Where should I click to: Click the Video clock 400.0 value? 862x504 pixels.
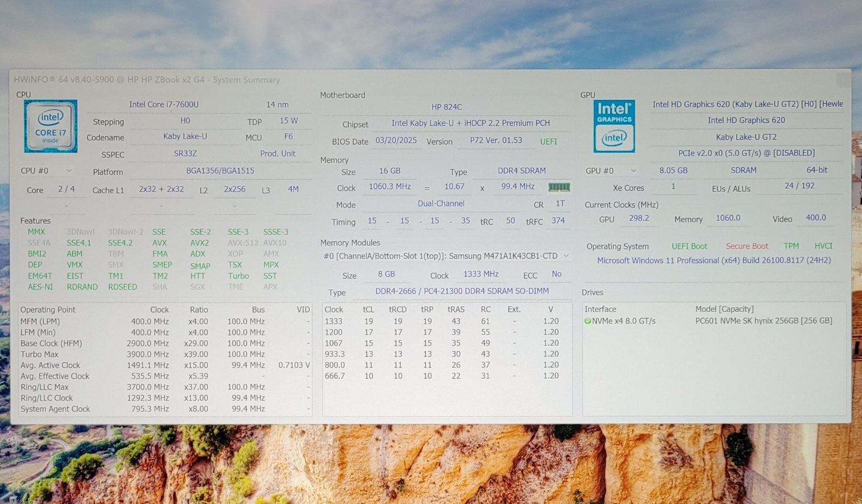click(x=816, y=218)
